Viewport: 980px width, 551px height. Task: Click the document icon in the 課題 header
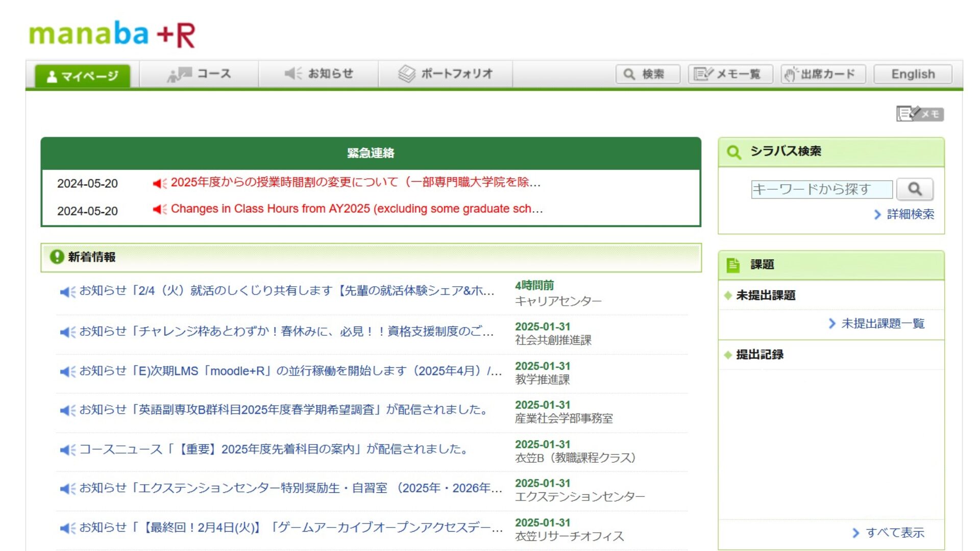point(733,265)
